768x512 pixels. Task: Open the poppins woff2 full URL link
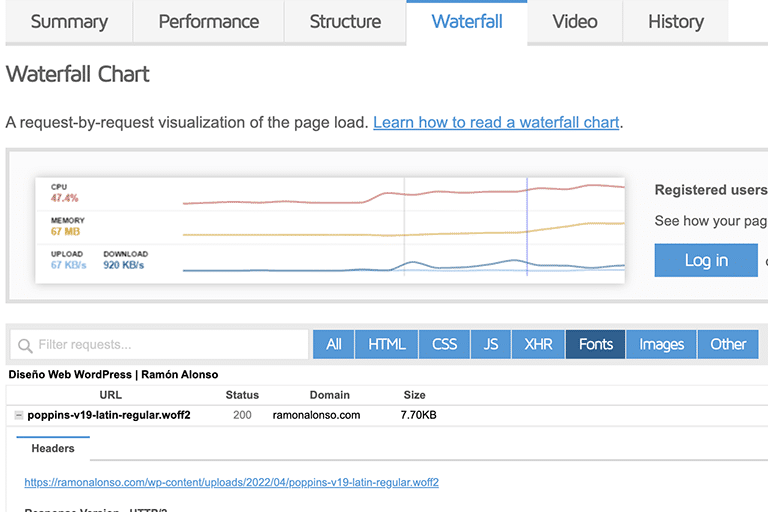(x=232, y=483)
